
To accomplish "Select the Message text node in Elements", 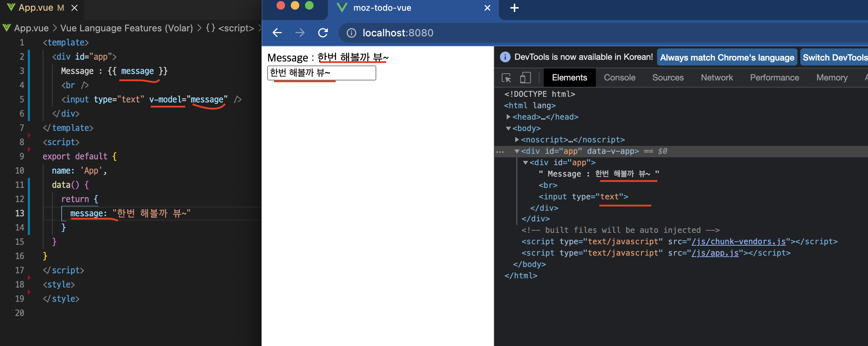I will coord(599,174).
